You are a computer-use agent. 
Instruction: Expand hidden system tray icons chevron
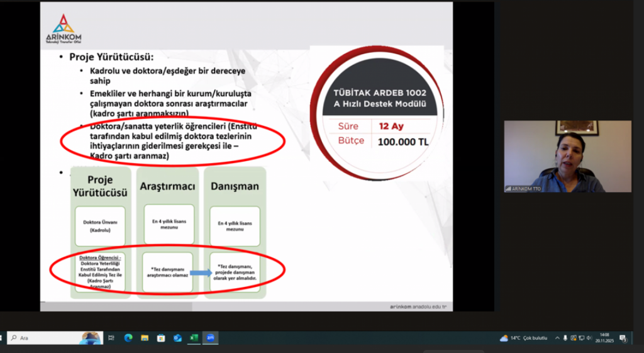pyautogui.click(x=557, y=338)
